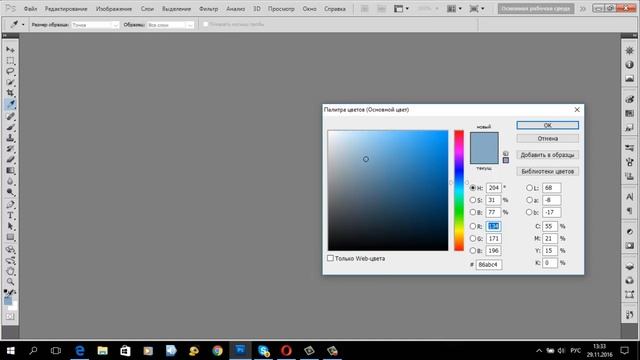Select the H (hue) radio button
The image size is (640, 360).
click(473, 188)
